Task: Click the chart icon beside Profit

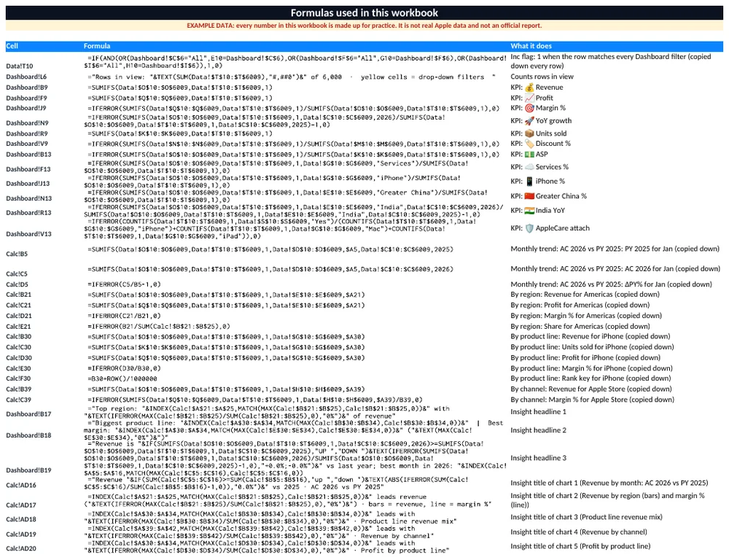Action: point(529,98)
